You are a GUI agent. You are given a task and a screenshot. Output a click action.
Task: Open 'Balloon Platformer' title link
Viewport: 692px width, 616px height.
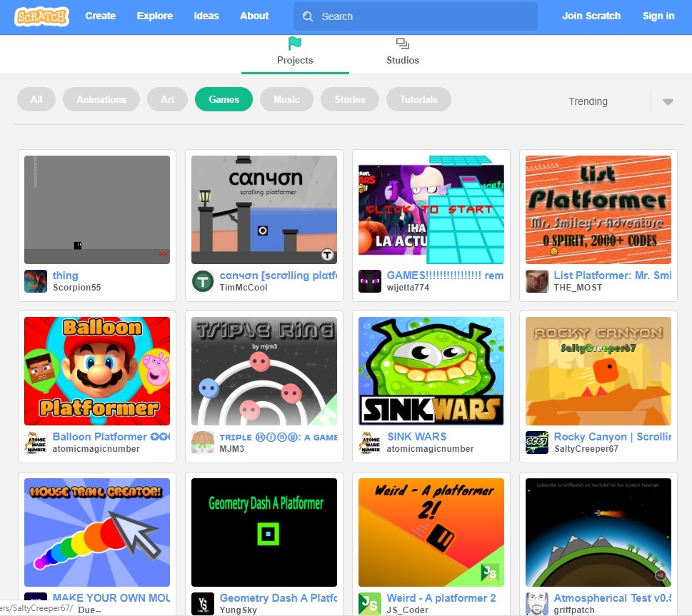coord(111,437)
